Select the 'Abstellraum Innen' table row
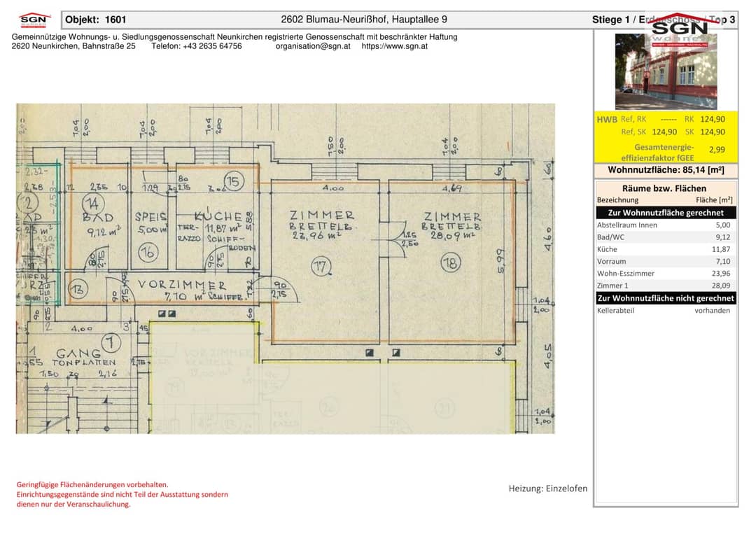Screen dimensions: 756x534 [x=666, y=225]
